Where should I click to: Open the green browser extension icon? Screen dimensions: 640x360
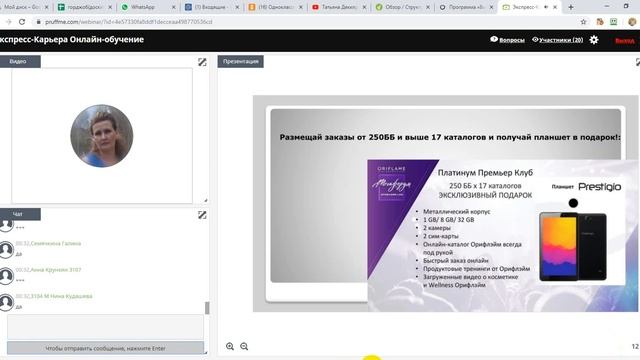pos(613,22)
